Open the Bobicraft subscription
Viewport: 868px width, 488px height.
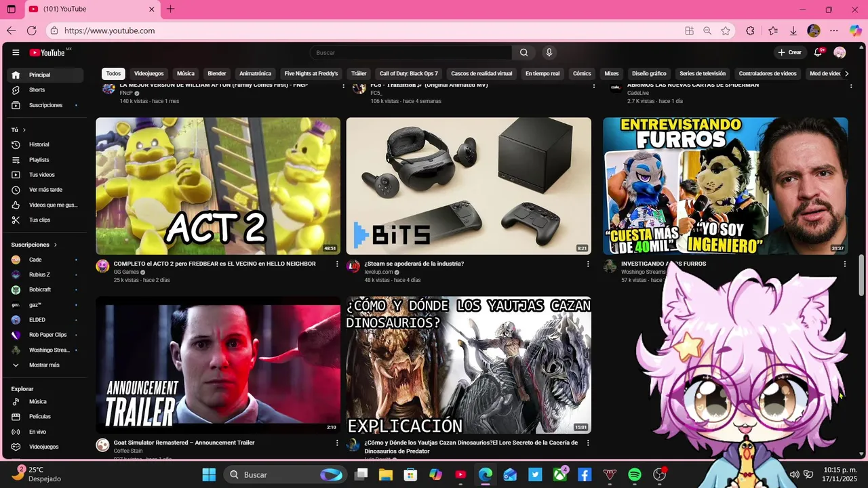tap(45, 289)
